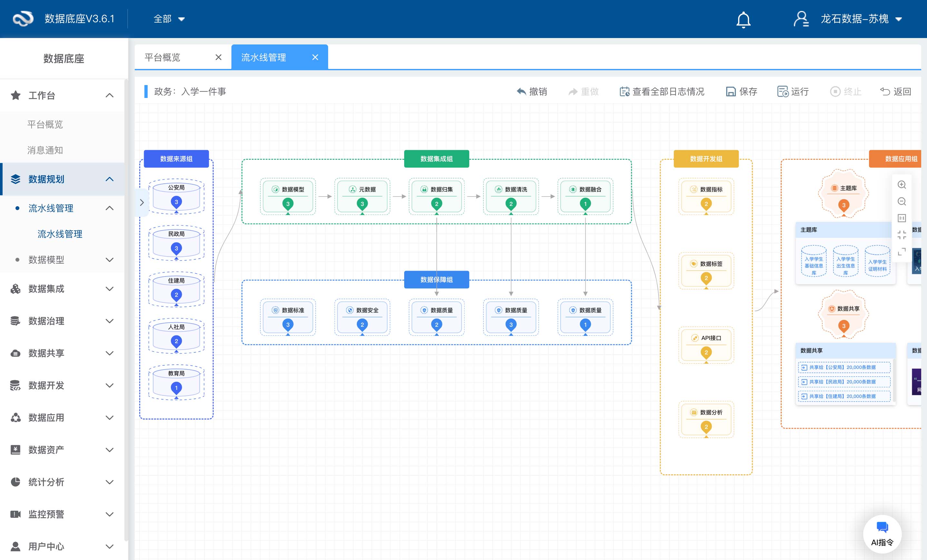This screenshot has width=927, height=560.
Task: Switch to the 平台概览 tab
Action: [162, 57]
